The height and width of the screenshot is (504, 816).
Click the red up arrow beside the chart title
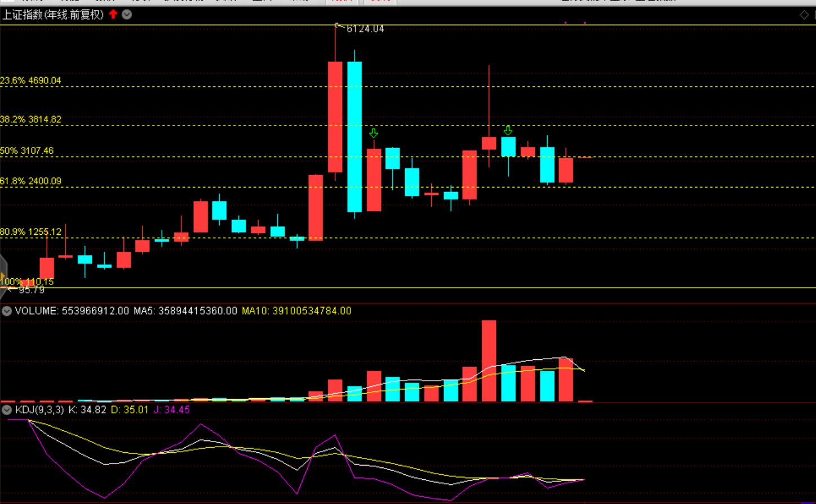click(113, 15)
